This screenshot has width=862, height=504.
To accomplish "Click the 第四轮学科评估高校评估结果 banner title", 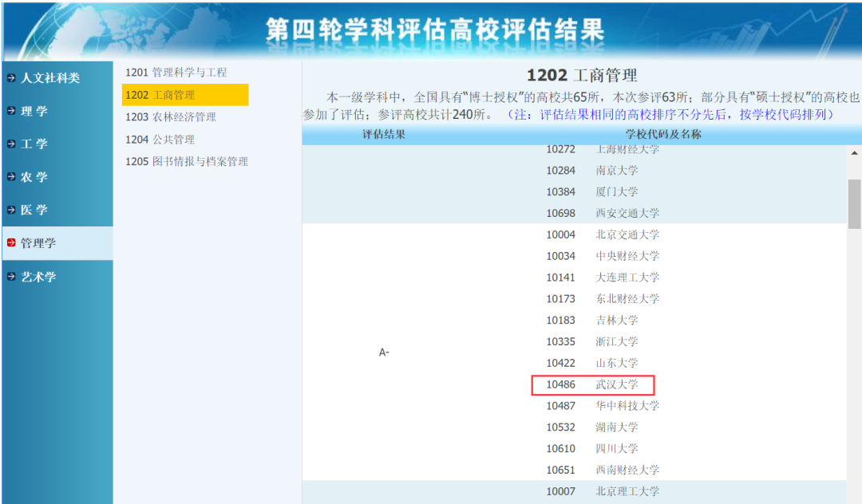I will pyautogui.click(x=435, y=30).
